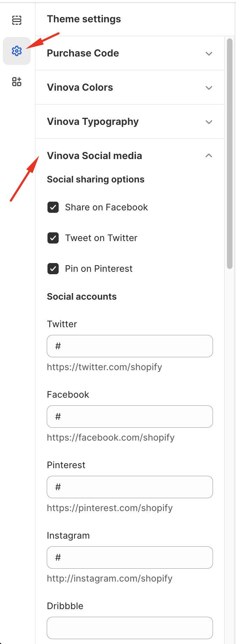Open the Purchase Code section heading
Viewport: 236px width, 644px height.
point(83,53)
